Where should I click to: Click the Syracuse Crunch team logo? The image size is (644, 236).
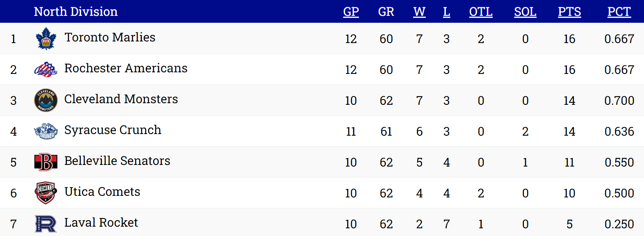(x=46, y=131)
